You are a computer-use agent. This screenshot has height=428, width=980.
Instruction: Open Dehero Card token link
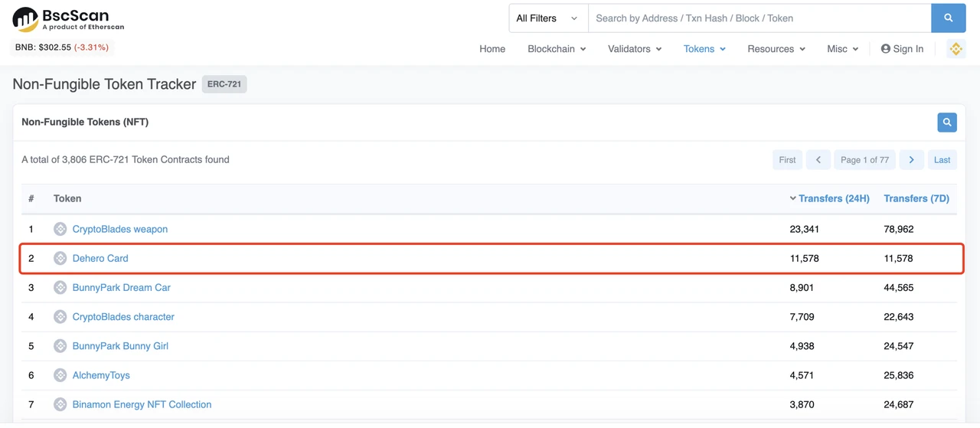(100, 258)
